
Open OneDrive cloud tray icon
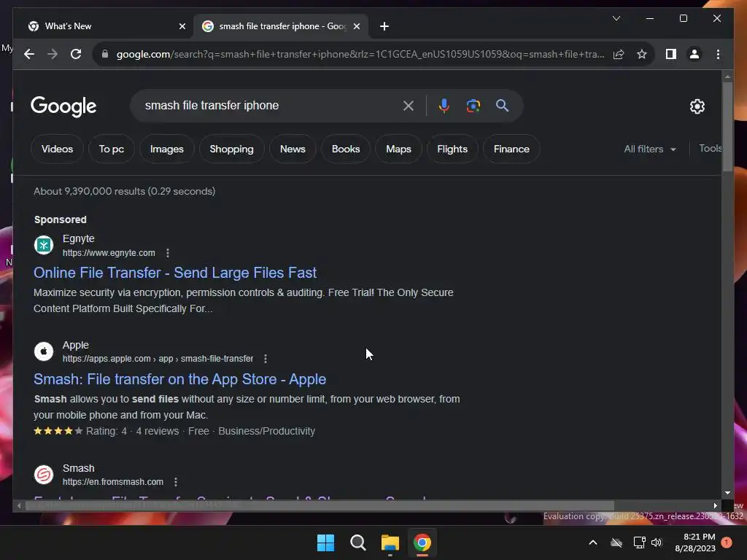[x=616, y=542]
